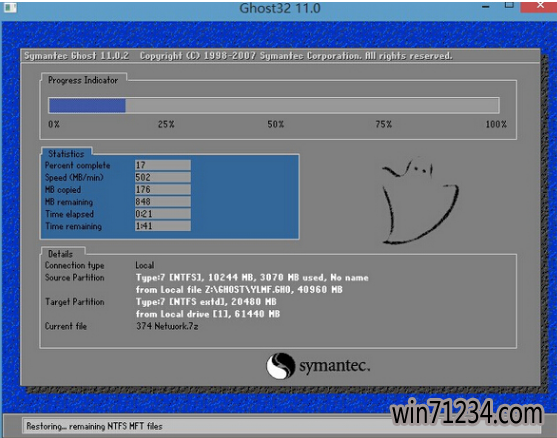Screen dimensions: 557x438
Task: Click the 'Statistics' group label
Action: (66, 154)
